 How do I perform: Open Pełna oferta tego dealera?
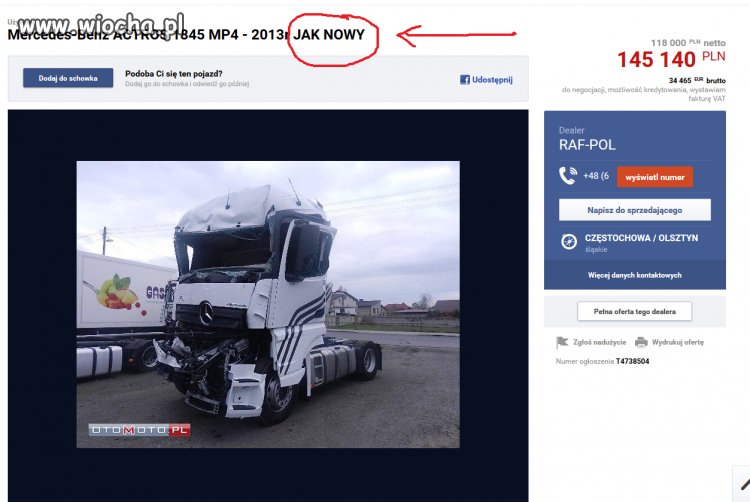pyautogui.click(x=635, y=311)
